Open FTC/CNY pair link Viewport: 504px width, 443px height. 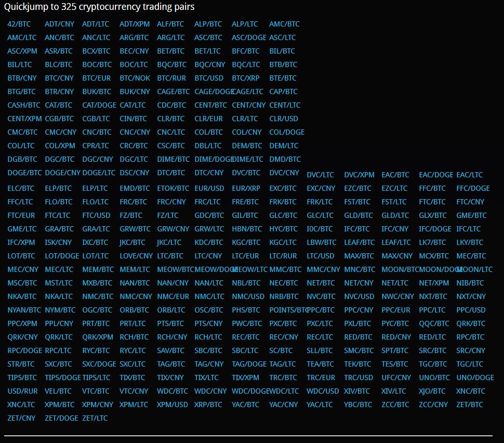pos(470,202)
